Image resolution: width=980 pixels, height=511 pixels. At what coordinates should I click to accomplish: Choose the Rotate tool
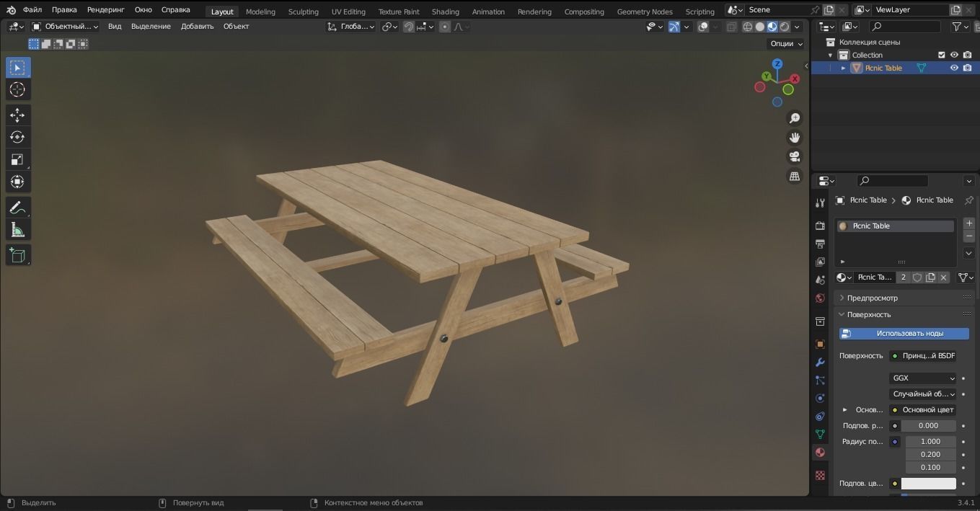coord(18,137)
